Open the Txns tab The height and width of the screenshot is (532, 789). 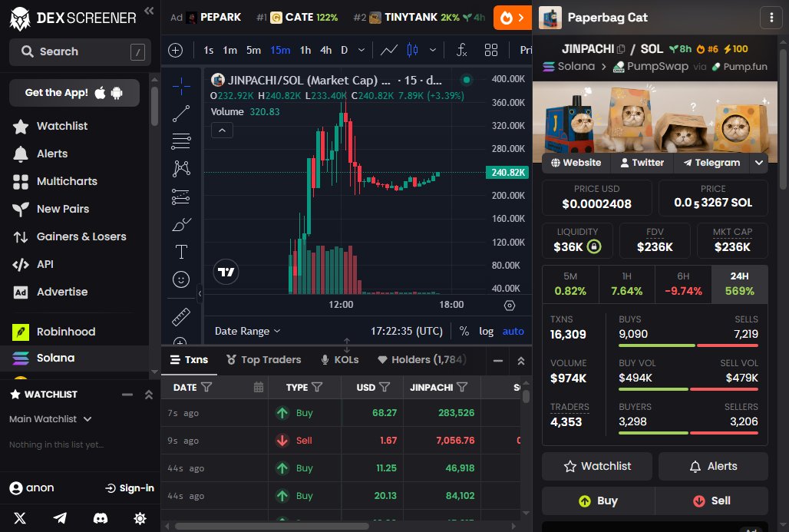(190, 360)
